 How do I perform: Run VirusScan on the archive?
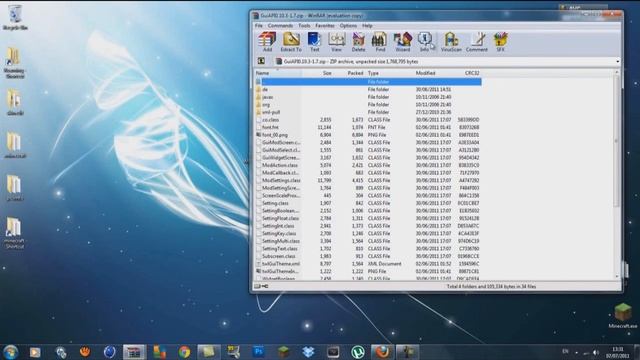451,42
